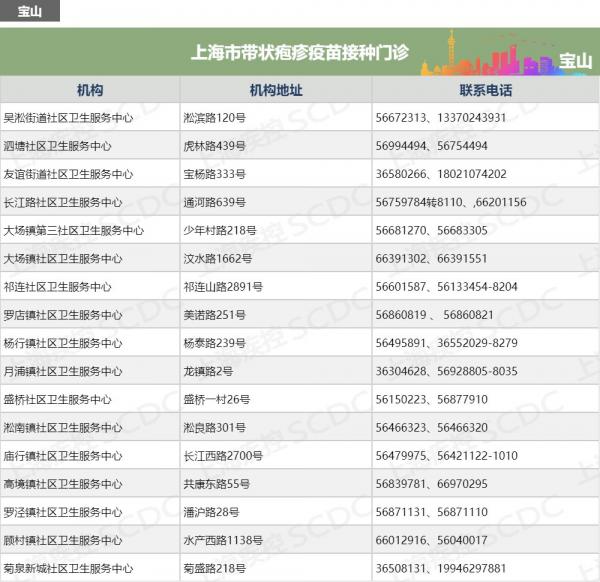Select phone 56601587、56133454-8204
This screenshot has width=600, height=582.
[446, 287]
